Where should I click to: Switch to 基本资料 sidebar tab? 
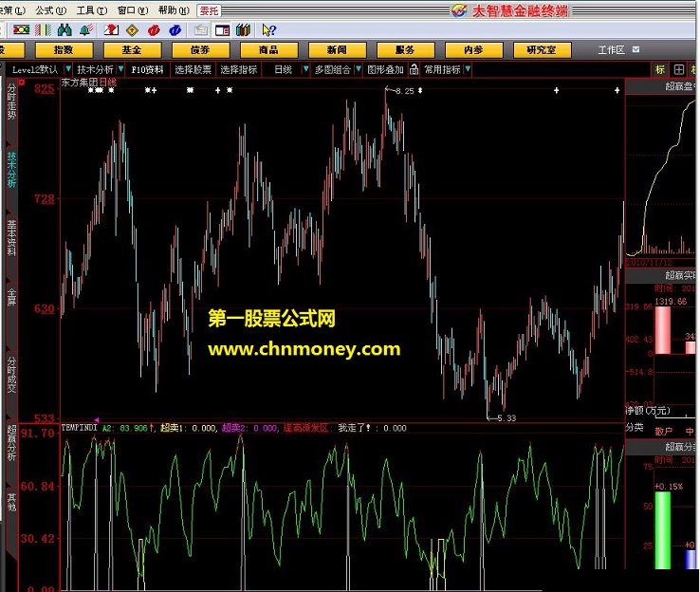(11, 238)
